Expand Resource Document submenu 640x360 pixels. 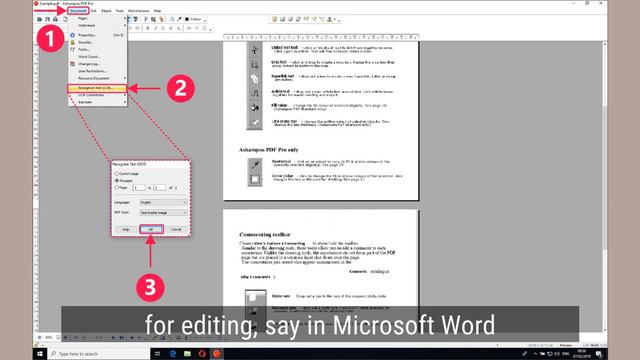pyautogui.click(x=97, y=78)
